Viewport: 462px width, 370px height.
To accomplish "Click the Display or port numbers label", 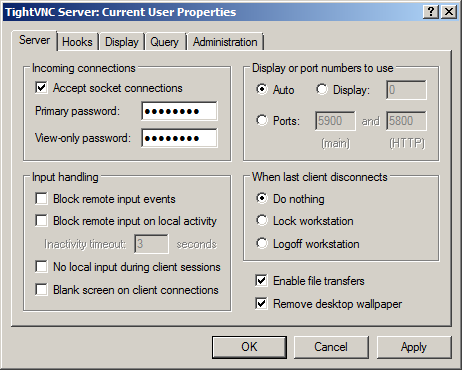I will [x=323, y=68].
